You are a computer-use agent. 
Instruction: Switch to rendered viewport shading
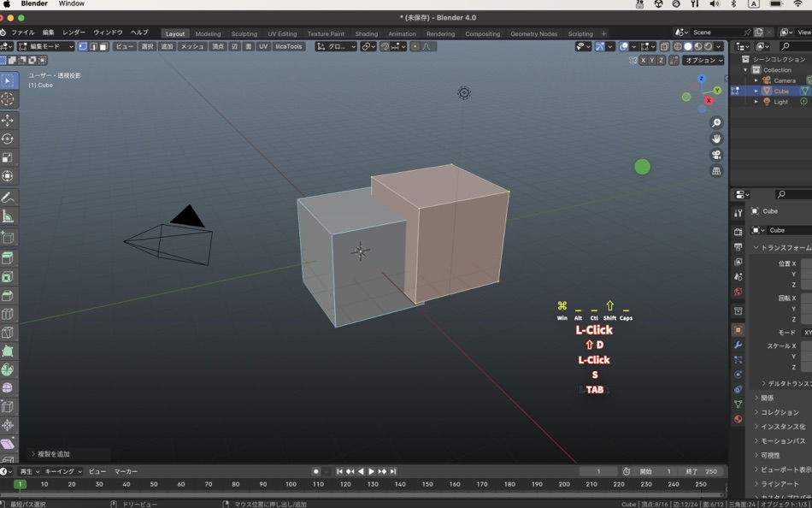(x=708, y=47)
